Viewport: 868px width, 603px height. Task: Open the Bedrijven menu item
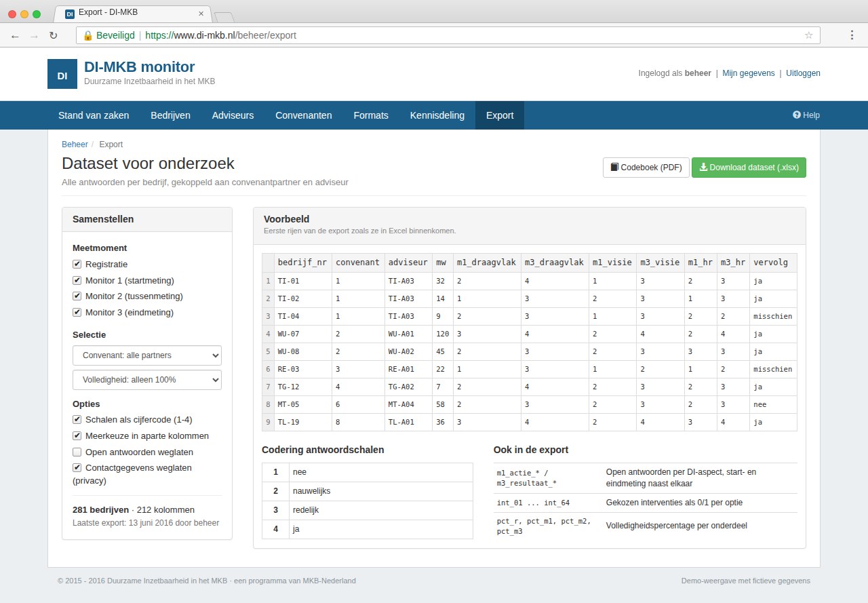[170, 115]
